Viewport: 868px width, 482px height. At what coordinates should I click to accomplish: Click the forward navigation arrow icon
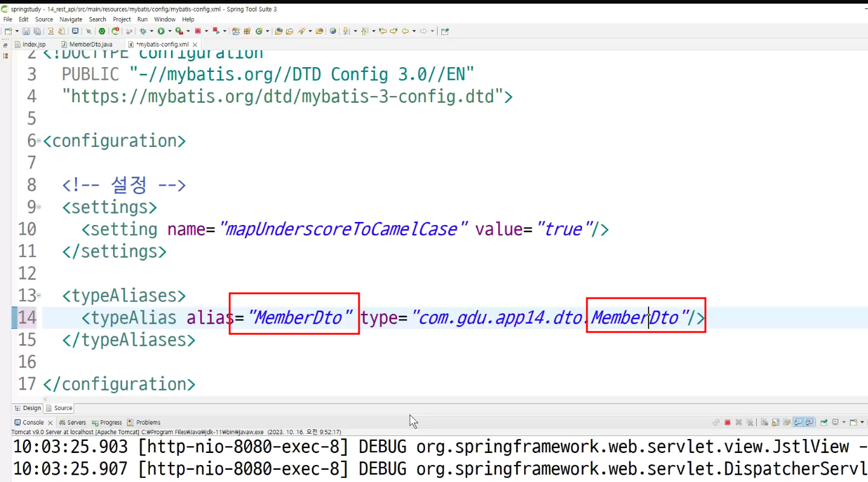click(x=424, y=31)
